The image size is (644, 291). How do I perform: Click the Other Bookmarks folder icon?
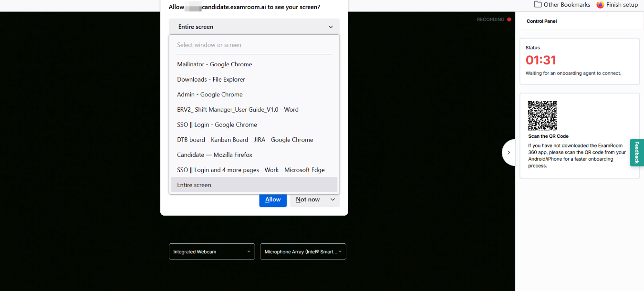[538, 5]
